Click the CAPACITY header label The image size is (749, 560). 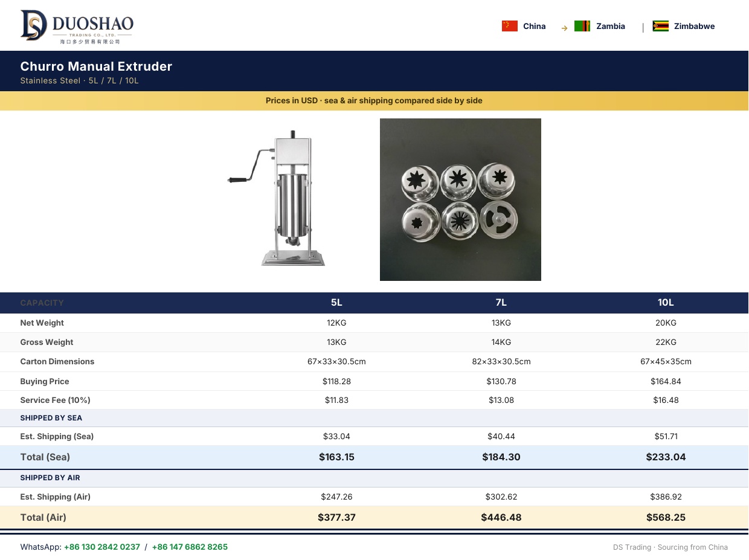[x=42, y=303]
